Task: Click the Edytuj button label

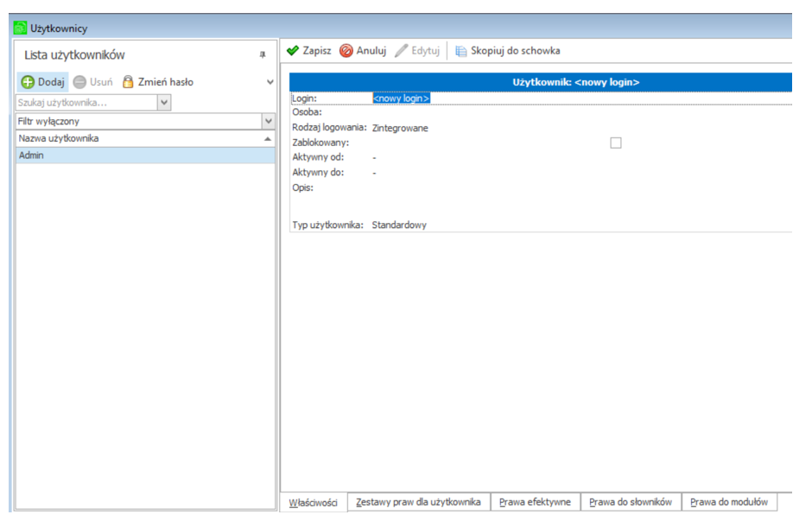Action: [x=426, y=51]
